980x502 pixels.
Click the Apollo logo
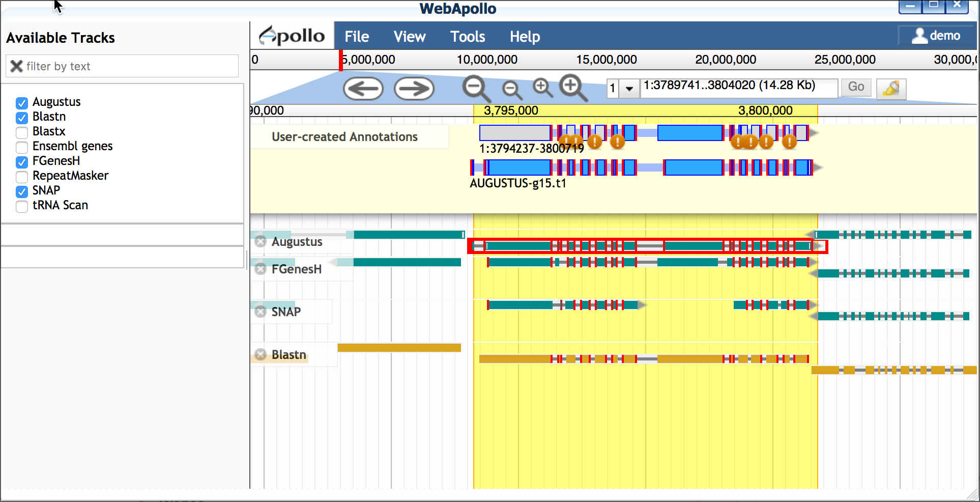[x=292, y=36]
